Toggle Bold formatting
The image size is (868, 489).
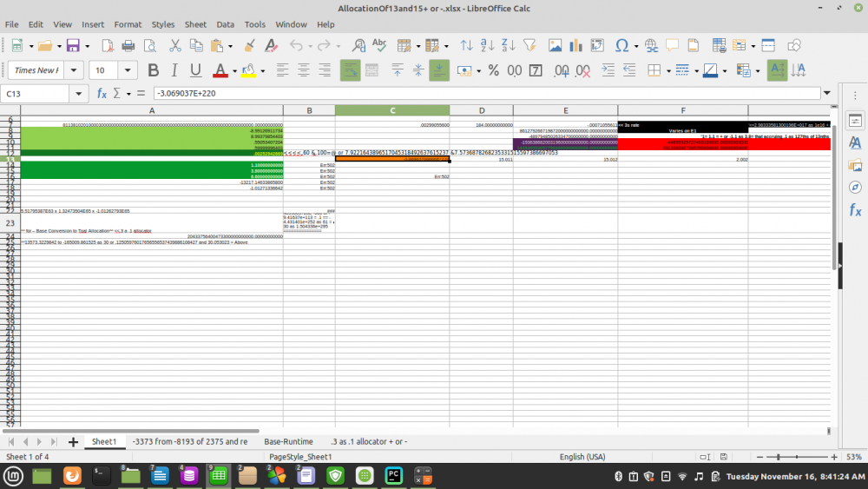click(x=154, y=70)
